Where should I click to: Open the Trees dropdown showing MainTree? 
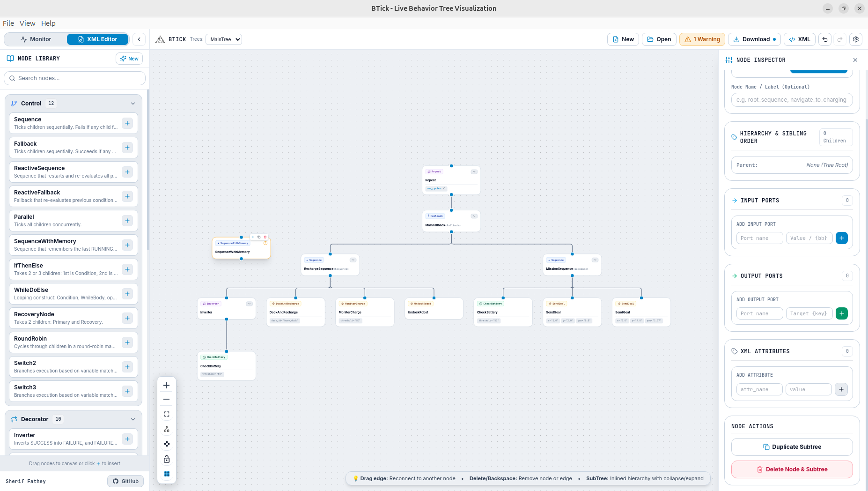(224, 39)
